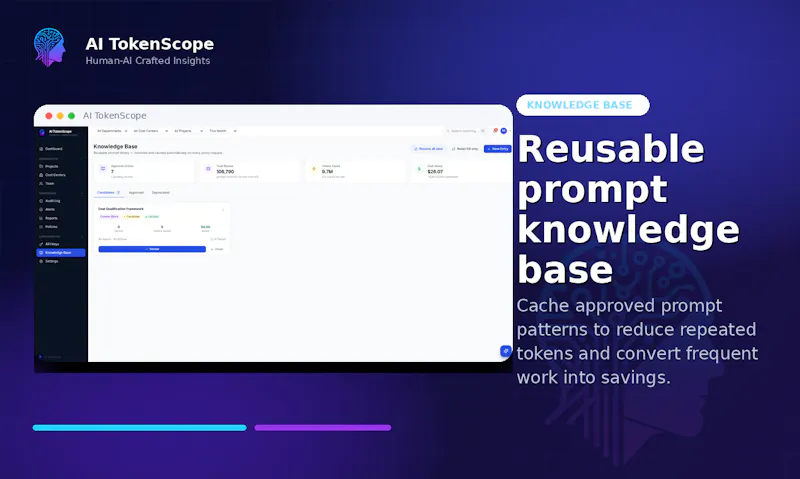Click the red close window button
The width and height of the screenshot is (800, 479).
coord(49,116)
